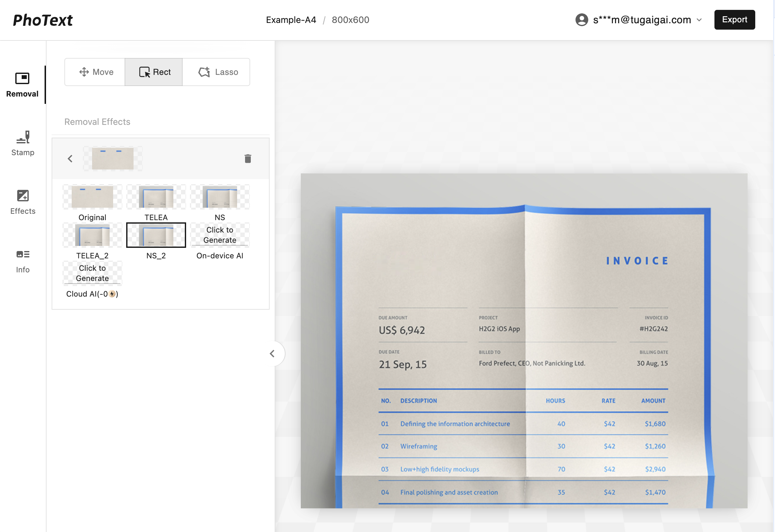Switch to Lasso selection mode
The image size is (775, 532).
coord(218,72)
